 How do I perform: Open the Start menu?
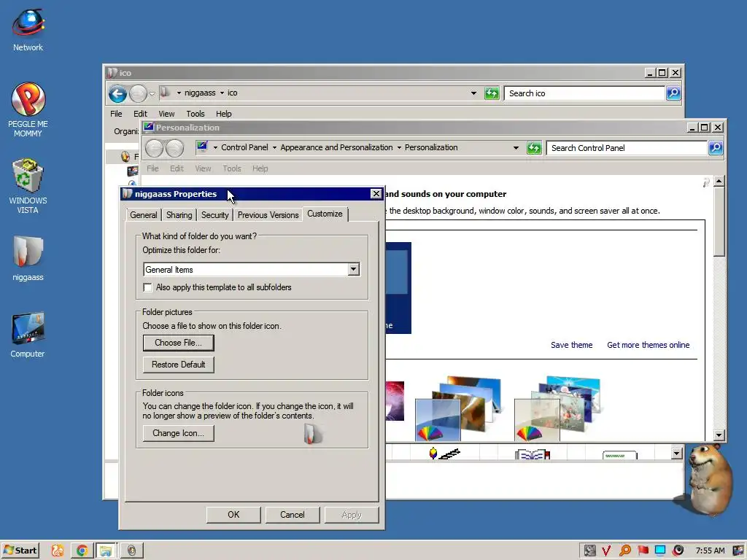(x=20, y=551)
